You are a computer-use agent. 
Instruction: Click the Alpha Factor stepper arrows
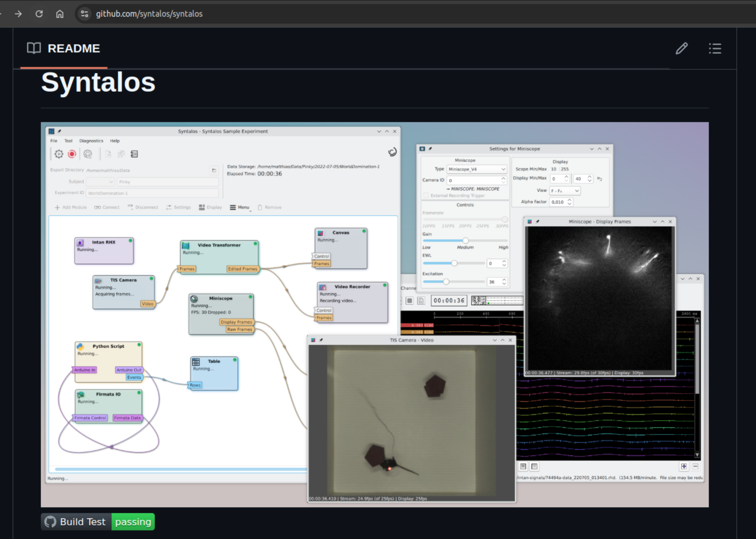click(569, 202)
